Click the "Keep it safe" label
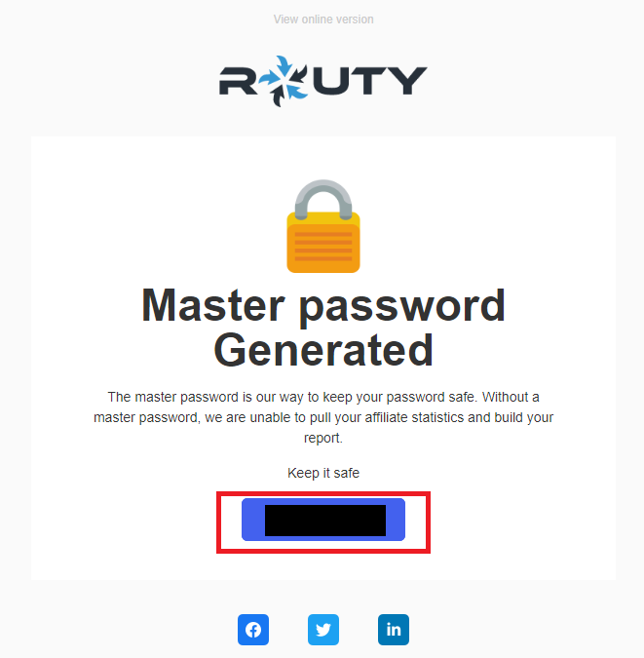This screenshot has height=658, width=644. tap(323, 473)
